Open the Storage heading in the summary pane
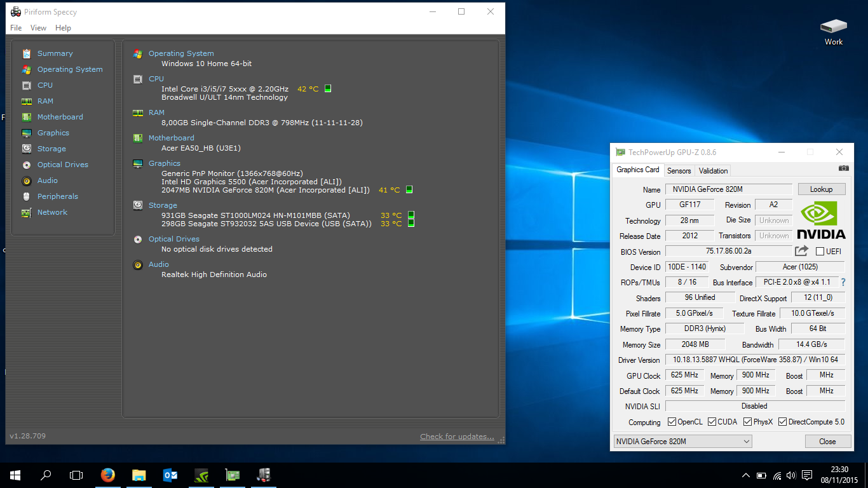The height and width of the screenshot is (488, 868). click(x=163, y=205)
